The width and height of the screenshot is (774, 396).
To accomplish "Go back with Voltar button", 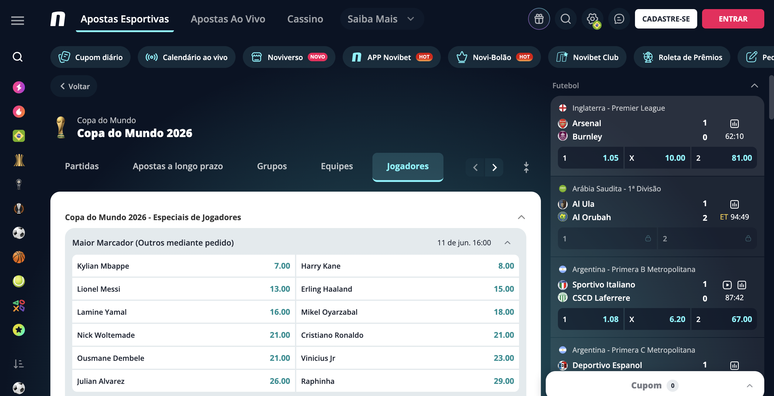I will coord(74,86).
